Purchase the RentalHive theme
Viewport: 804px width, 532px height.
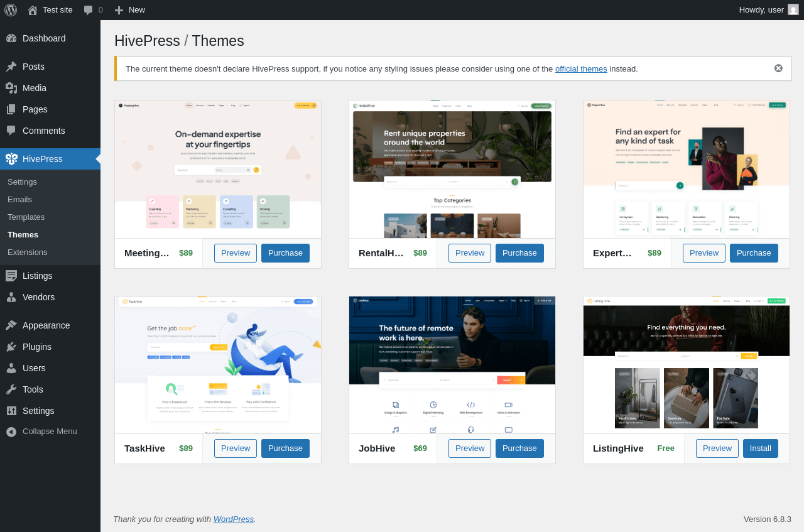pyautogui.click(x=519, y=253)
